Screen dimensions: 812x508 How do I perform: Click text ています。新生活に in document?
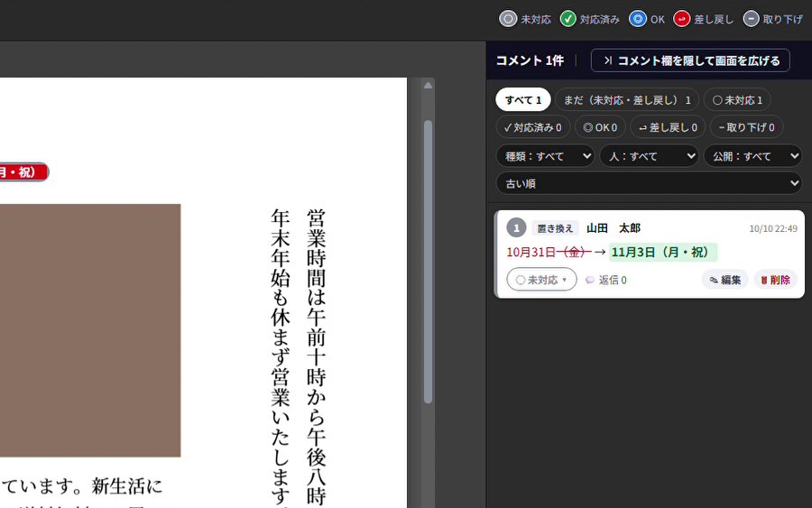(82, 486)
